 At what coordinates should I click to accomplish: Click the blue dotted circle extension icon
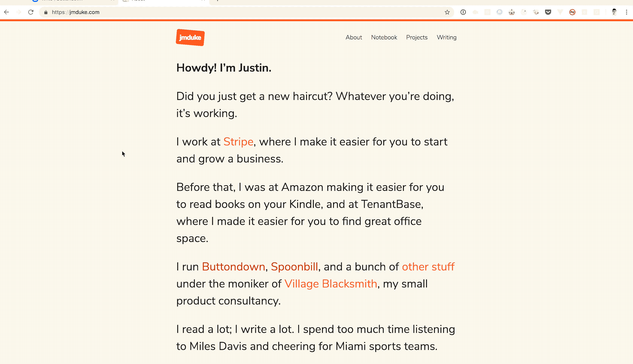499,12
